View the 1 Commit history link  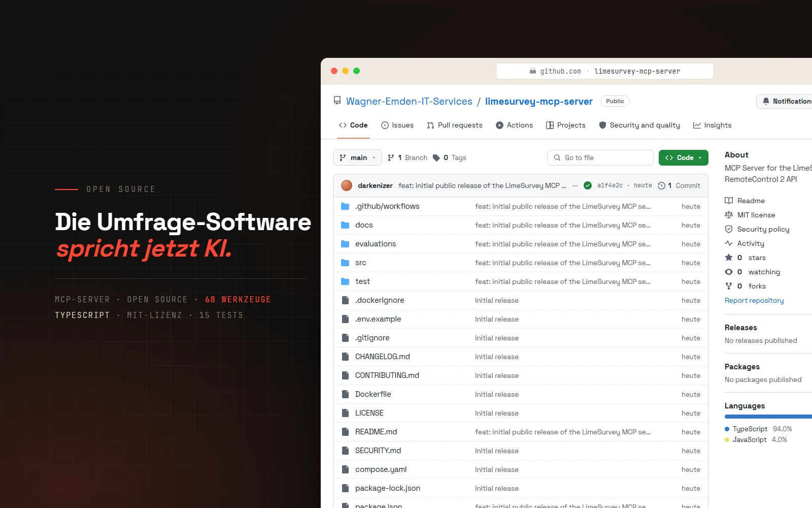coord(679,185)
